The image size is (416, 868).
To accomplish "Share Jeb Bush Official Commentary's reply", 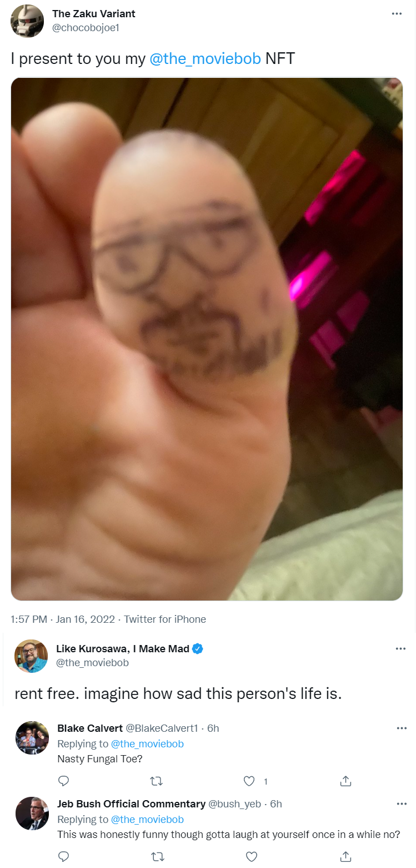I will point(345,856).
